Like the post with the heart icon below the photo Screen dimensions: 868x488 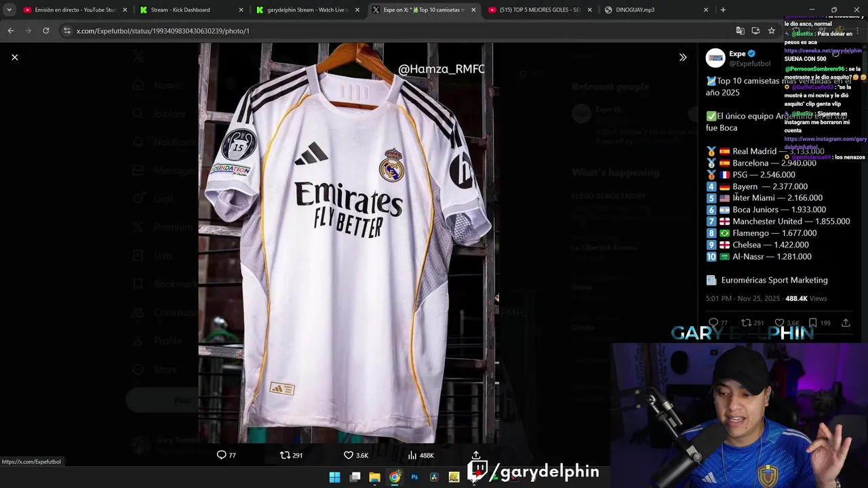click(349, 455)
